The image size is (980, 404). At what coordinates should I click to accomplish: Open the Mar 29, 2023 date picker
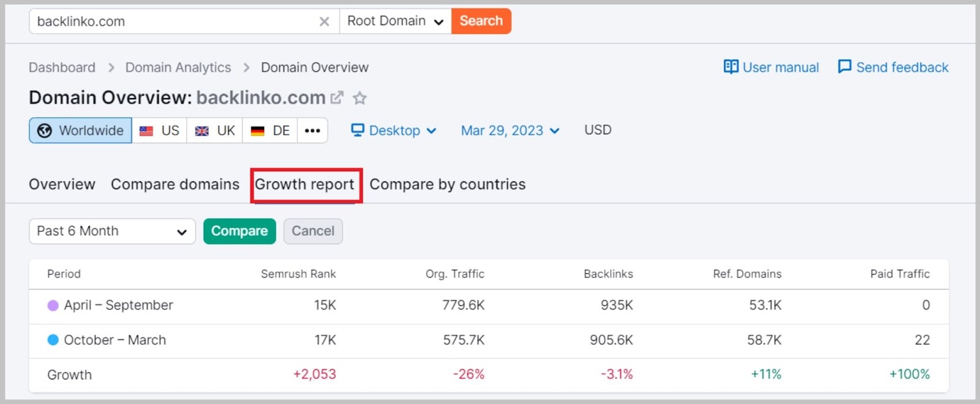(x=510, y=131)
